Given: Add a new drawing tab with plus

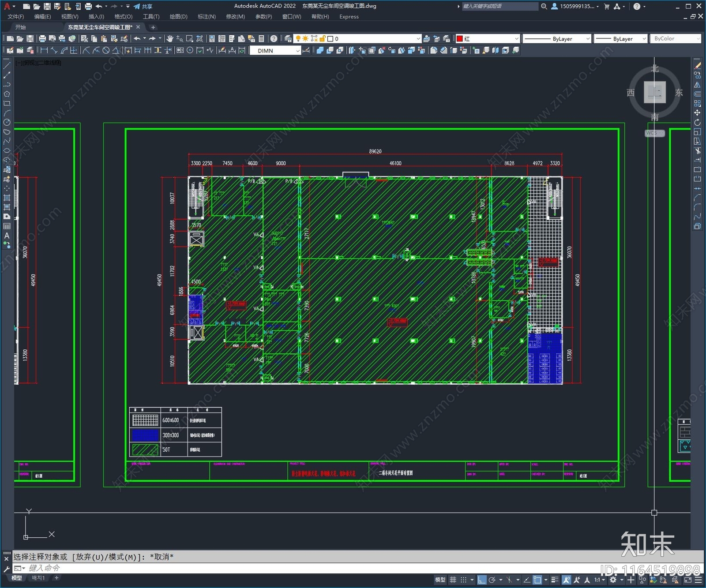Looking at the screenshot, I should coord(153,27).
